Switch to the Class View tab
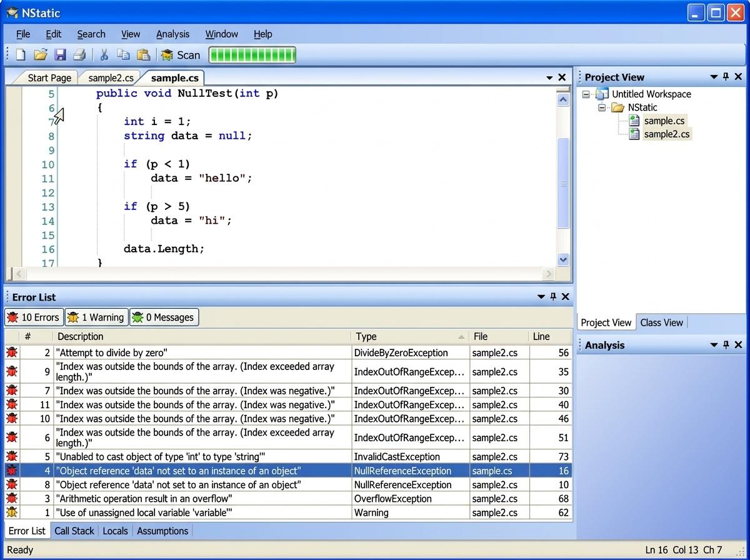The image size is (750, 560). click(661, 322)
